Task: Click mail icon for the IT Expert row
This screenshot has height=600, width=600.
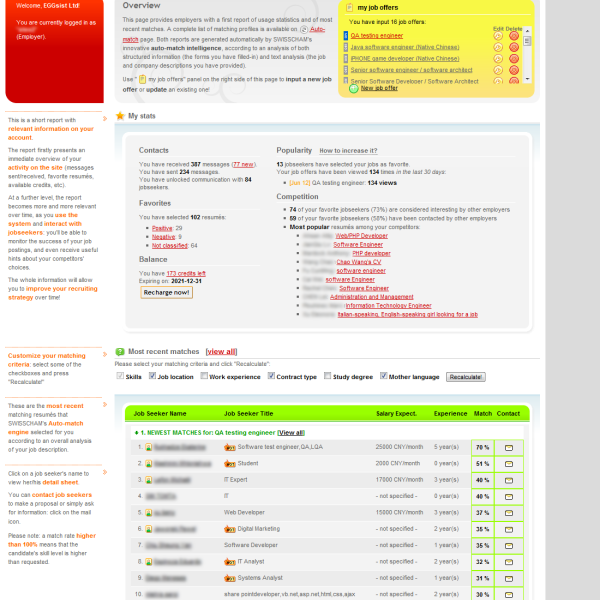Action: click(x=509, y=481)
